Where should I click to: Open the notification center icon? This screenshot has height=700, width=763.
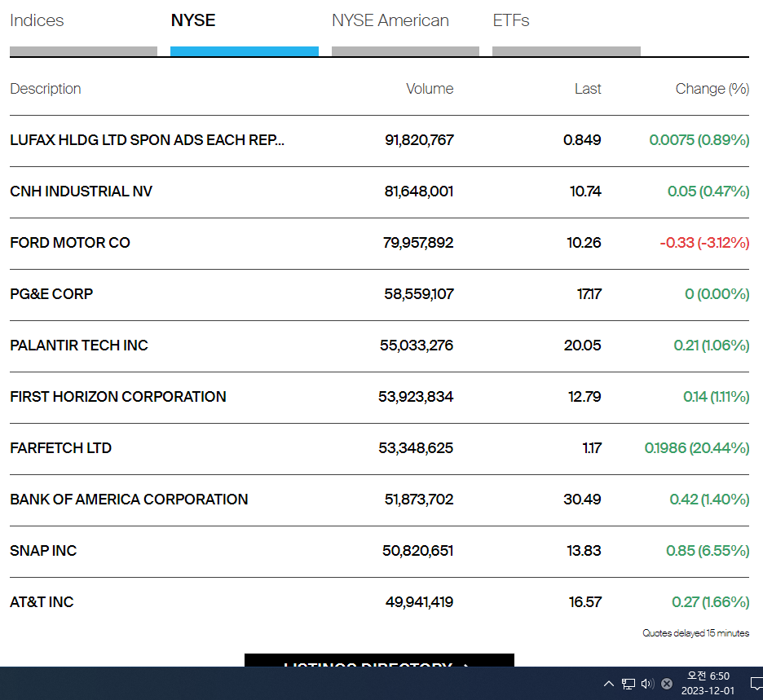tap(756, 684)
